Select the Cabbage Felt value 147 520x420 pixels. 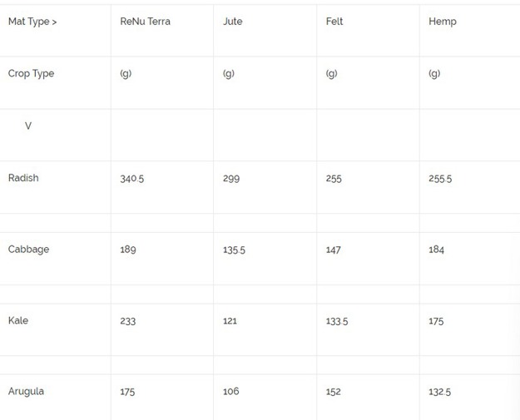pyautogui.click(x=334, y=250)
